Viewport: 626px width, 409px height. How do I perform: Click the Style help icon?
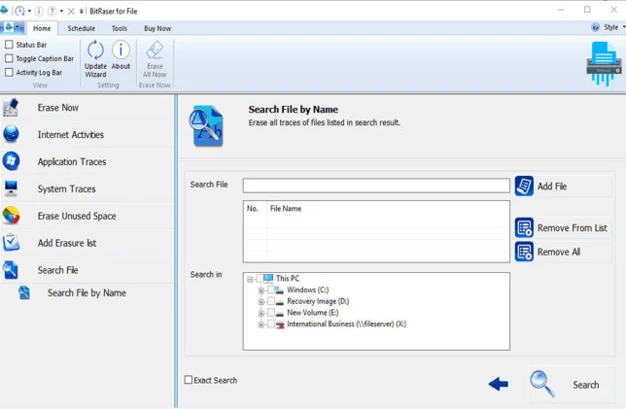pyautogui.click(x=595, y=27)
